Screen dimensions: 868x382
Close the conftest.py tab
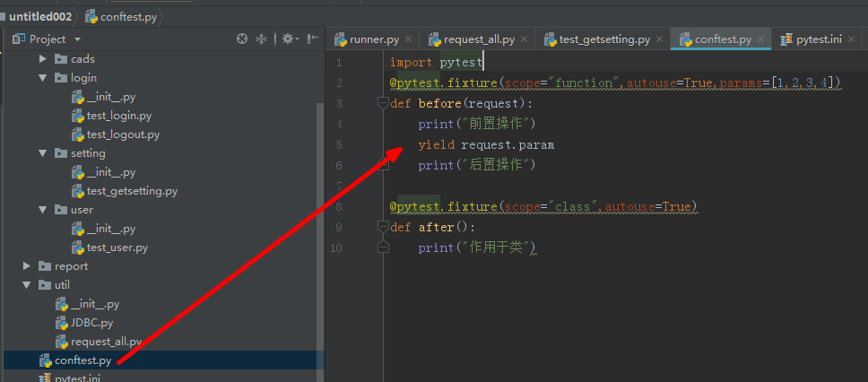761,39
